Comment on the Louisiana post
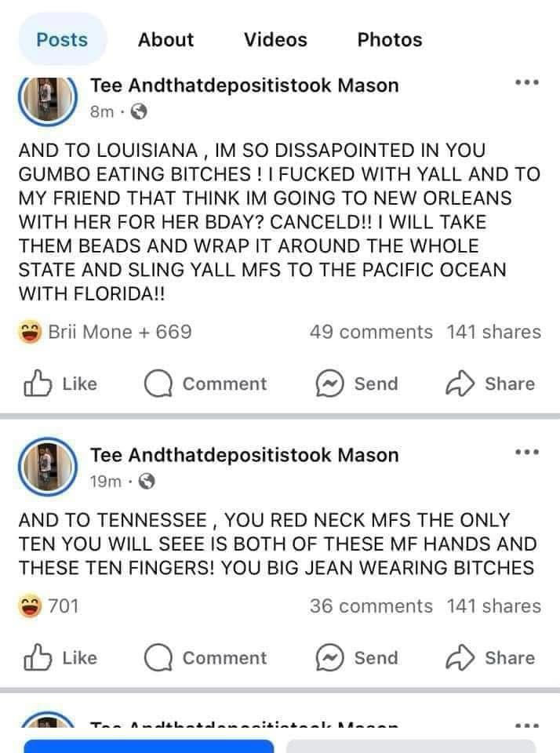The height and width of the screenshot is (753, 560). click(205, 384)
